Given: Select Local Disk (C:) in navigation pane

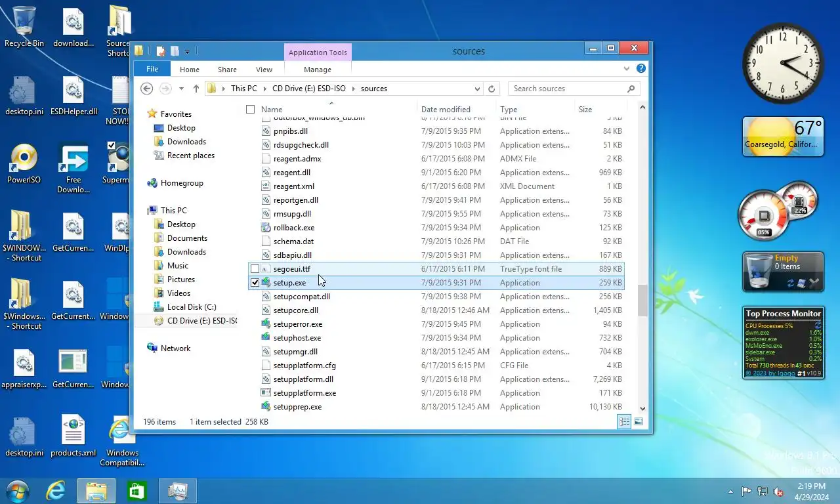Looking at the screenshot, I should 192,307.
